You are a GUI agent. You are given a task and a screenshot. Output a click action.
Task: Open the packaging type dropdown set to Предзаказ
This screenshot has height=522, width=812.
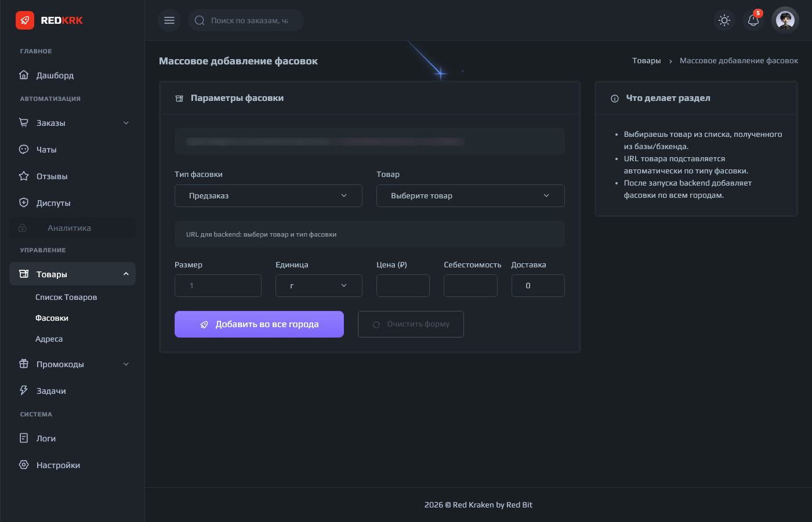click(268, 195)
